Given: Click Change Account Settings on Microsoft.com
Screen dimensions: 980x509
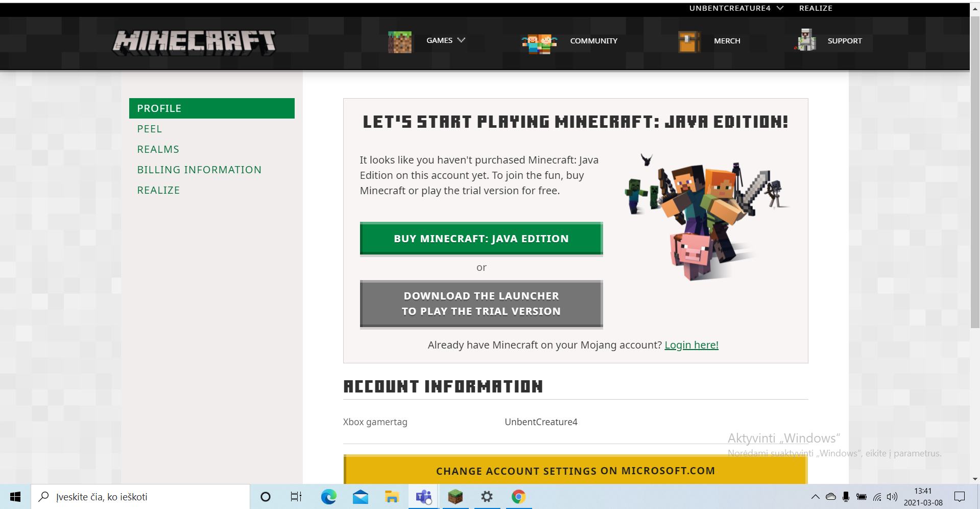Looking at the screenshot, I should tap(576, 470).
